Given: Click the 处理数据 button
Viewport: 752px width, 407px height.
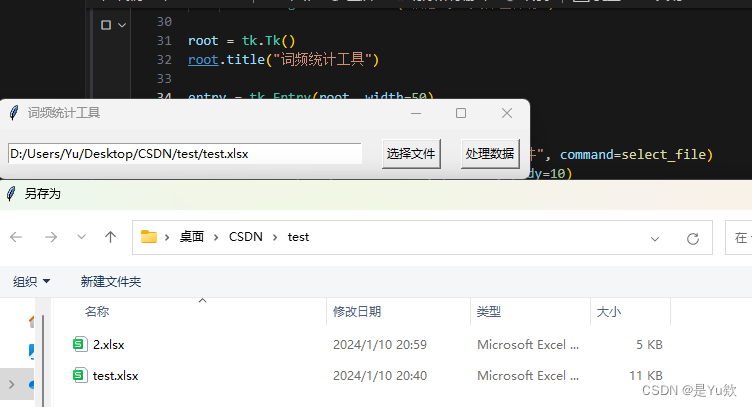Looking at the screenshot, I should coord(490,154).
